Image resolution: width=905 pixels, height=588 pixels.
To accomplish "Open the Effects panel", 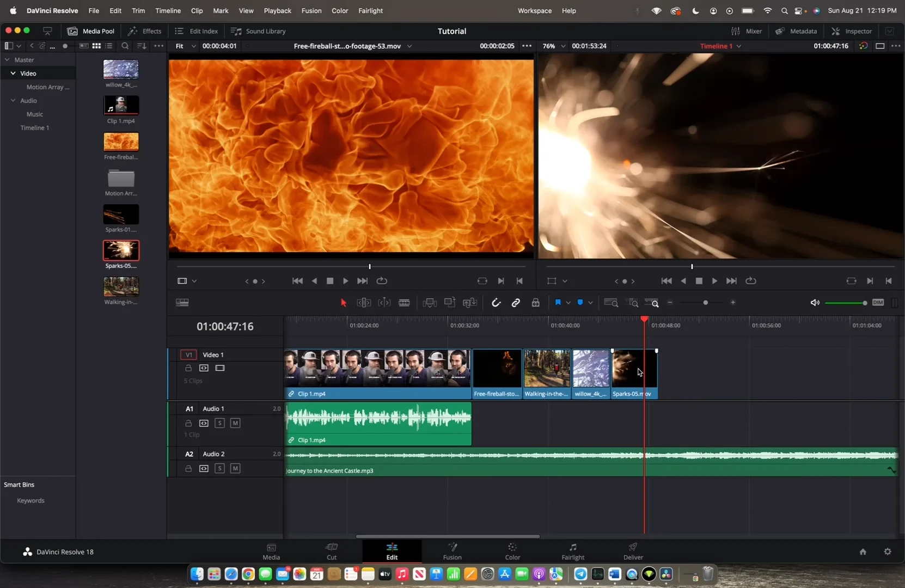I will pos(144,31).
